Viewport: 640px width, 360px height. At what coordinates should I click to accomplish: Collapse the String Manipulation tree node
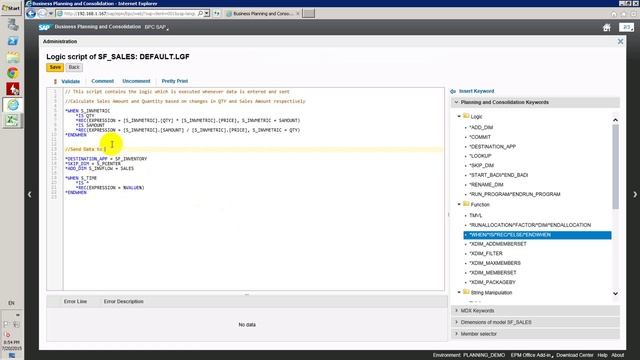[459, 292]
